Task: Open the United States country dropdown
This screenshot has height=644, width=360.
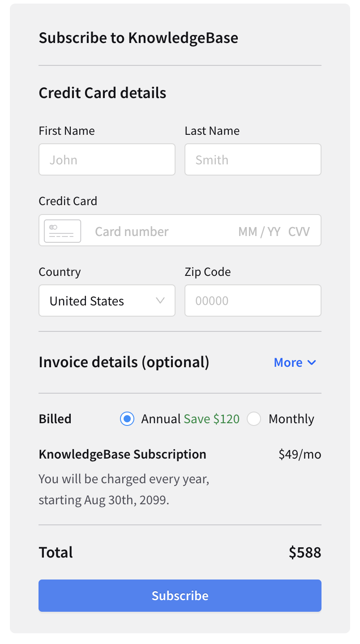Action: [107, 301]
